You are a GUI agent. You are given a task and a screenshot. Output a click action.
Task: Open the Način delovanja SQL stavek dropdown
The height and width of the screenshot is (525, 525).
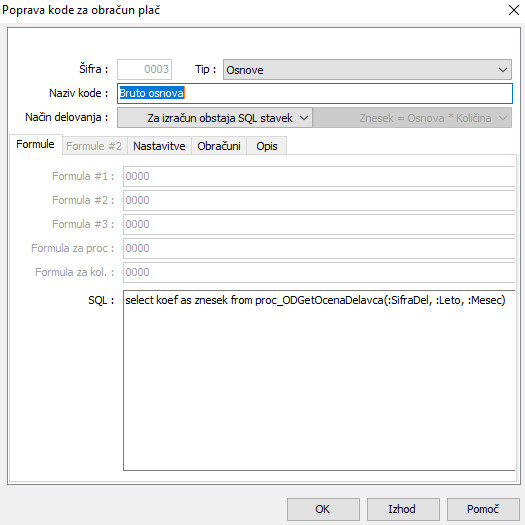point(215,118)
